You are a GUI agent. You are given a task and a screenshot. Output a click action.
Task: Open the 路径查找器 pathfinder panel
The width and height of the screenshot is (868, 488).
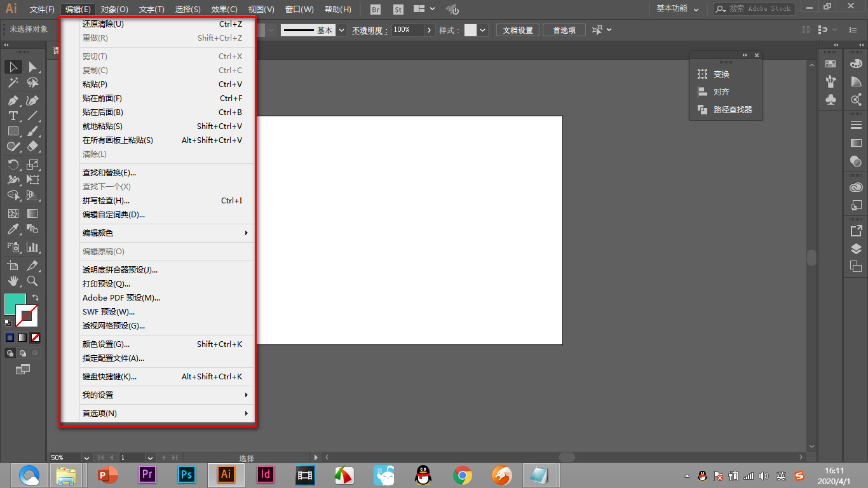pos(726,110)
